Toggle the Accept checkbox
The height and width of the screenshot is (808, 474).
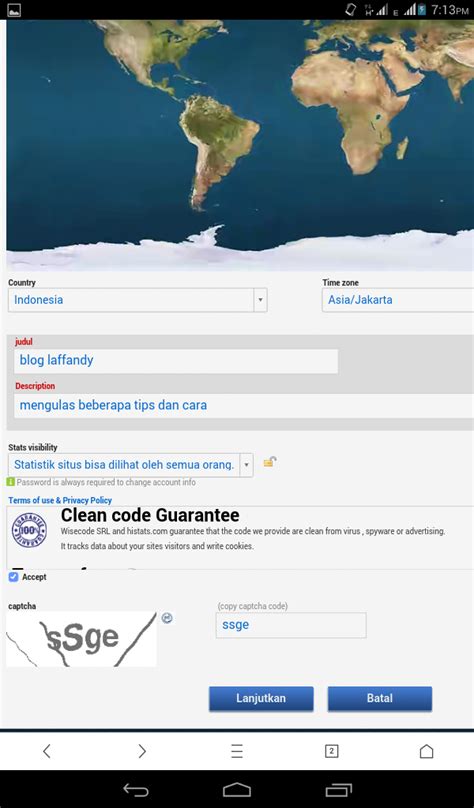coord(13,577)
